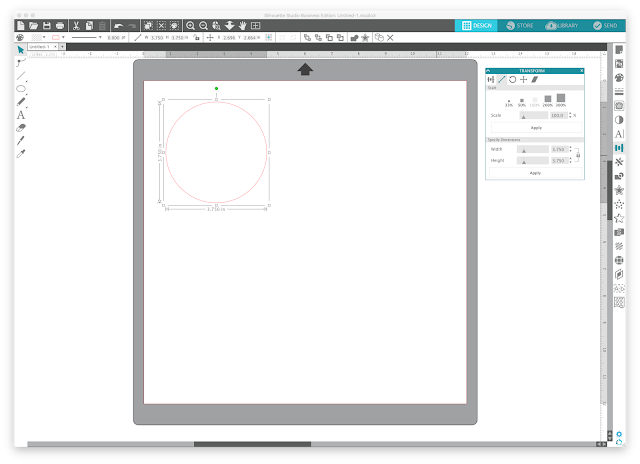Save the document with the floppy icon
Image resolution: width=640 pixels, height=464 pixels.
47,26
